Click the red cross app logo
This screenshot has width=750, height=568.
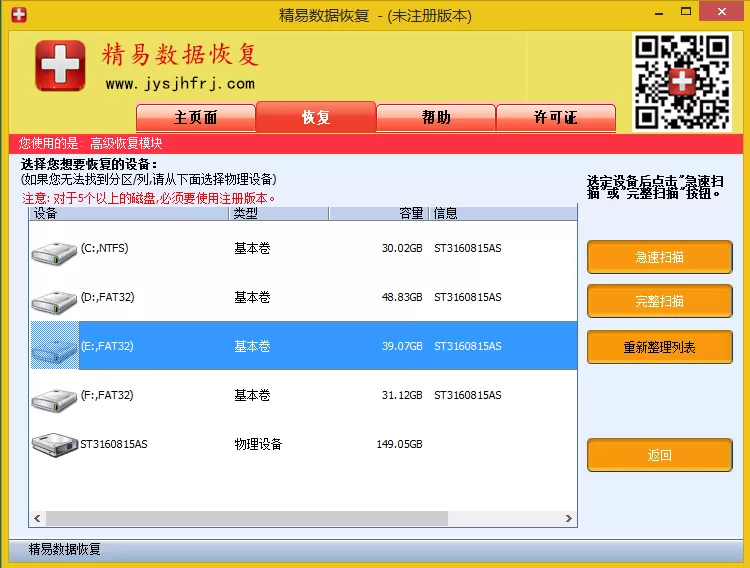click(60, 66)
